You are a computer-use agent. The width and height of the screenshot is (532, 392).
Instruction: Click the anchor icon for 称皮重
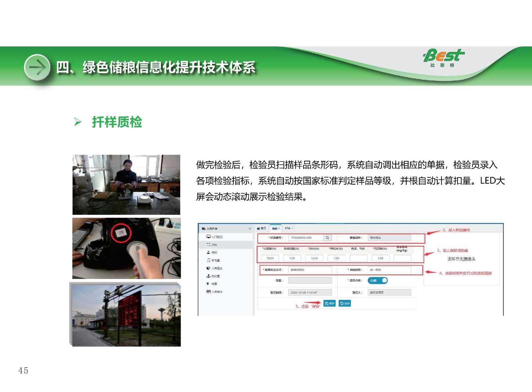point(208,276)
